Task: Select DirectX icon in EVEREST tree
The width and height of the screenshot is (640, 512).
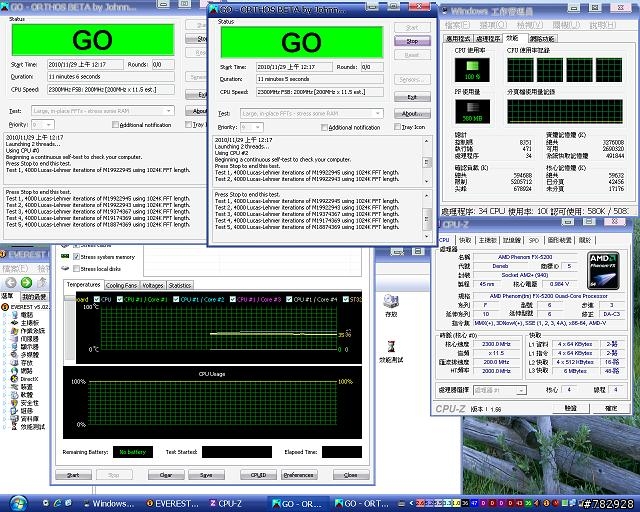Action: point(15,379)
